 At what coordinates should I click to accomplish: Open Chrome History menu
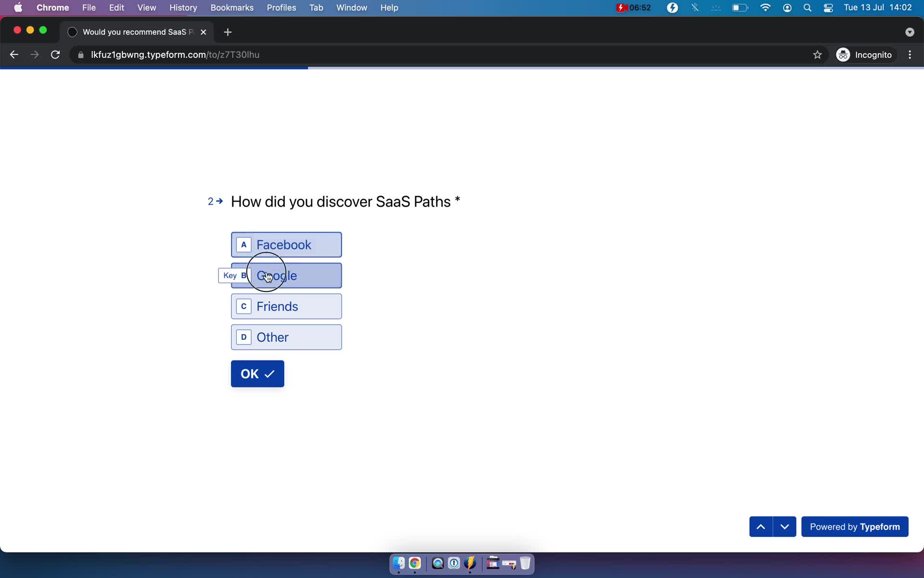click(183, 7)
